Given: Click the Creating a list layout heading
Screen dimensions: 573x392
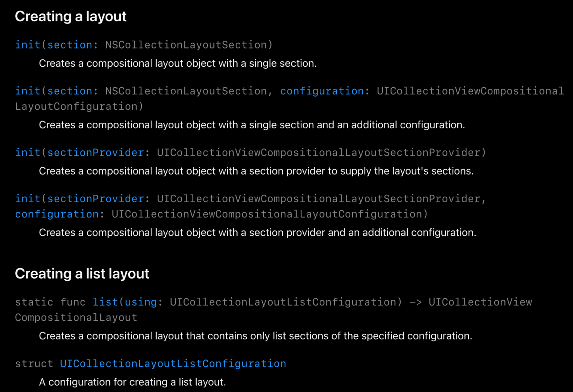Looking at the screenshot, I should (x=82, y=273).
